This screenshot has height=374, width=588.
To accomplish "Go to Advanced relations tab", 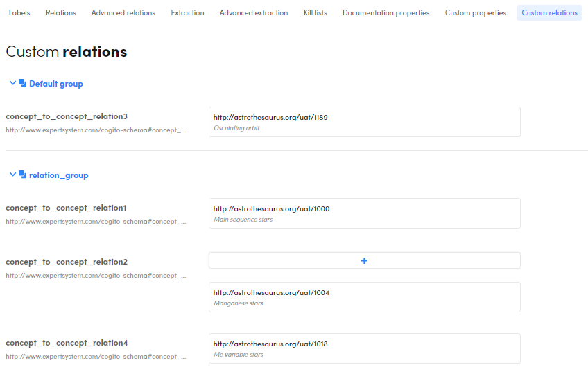I will click(123, 12).
